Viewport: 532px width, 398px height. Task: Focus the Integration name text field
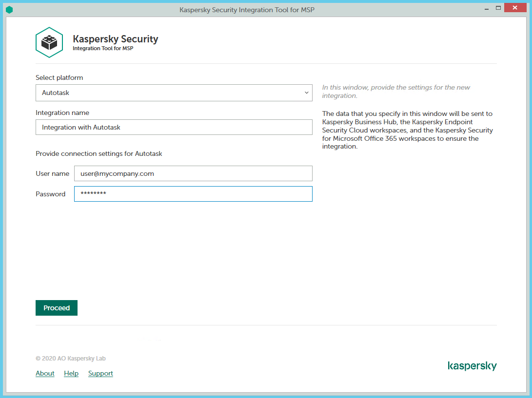point(174,127)
